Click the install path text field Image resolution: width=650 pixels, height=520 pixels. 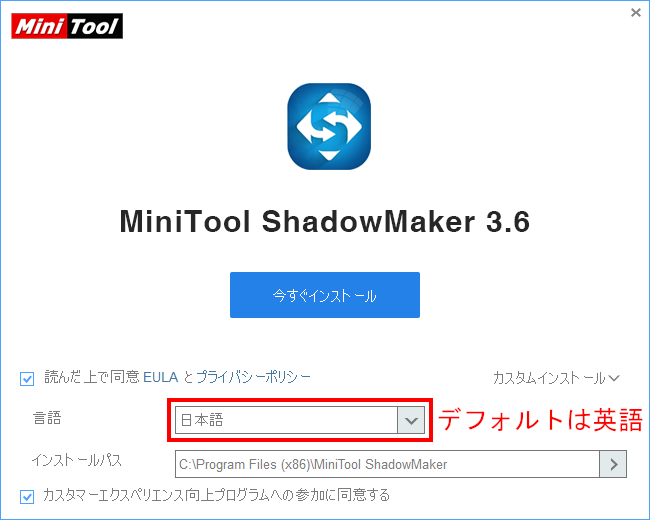tap(387, 464)
